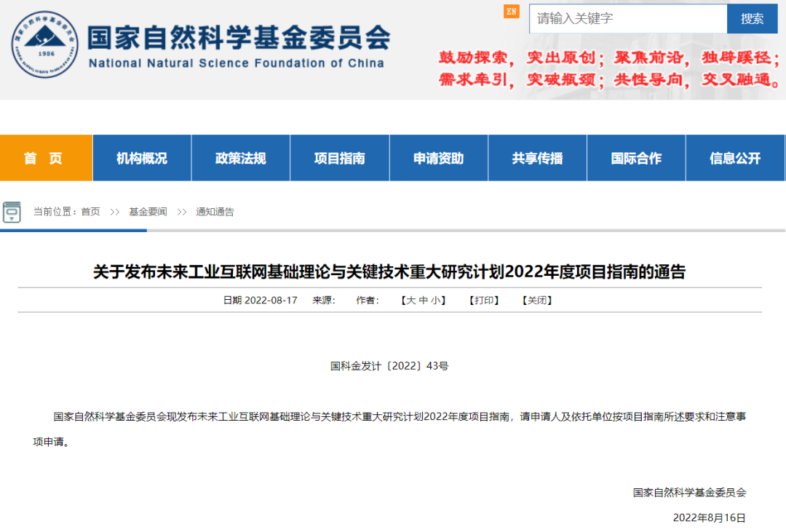Click the 搜索 search button
The height and width of the screenshot is (532, 786).
pyautogui.click(x=752, y=18)
